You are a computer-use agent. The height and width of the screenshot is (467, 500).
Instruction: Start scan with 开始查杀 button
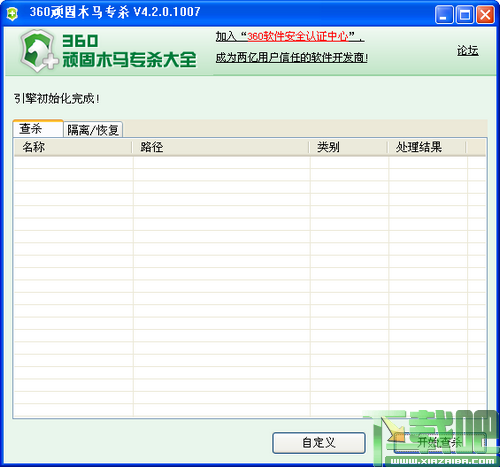(x=440, y=443)
